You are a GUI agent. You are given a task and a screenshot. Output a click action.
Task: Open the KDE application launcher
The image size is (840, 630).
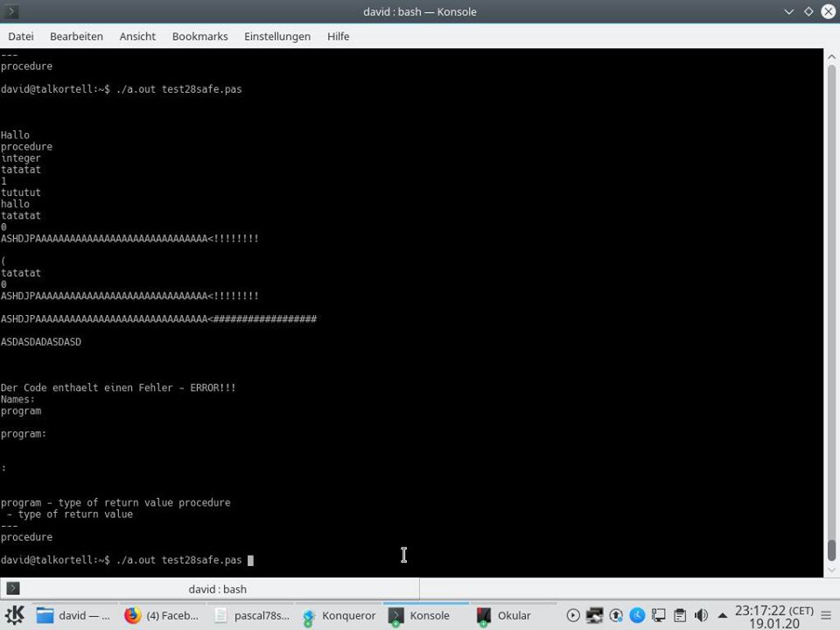[x=15, y=615]
